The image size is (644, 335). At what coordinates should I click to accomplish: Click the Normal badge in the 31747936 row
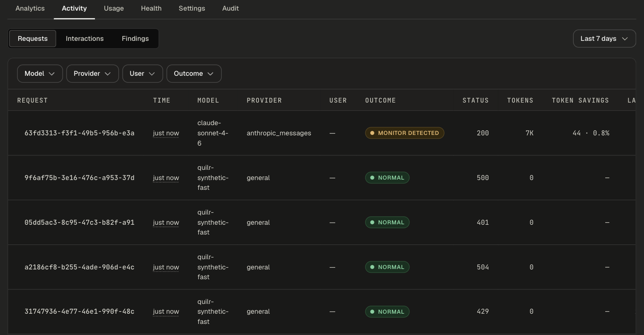[387, 312]
